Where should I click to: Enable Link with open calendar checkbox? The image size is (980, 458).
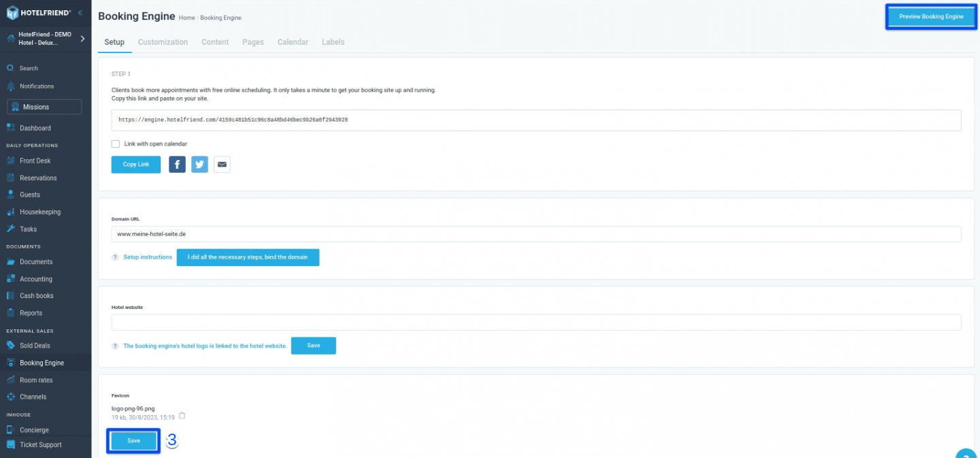116,144
